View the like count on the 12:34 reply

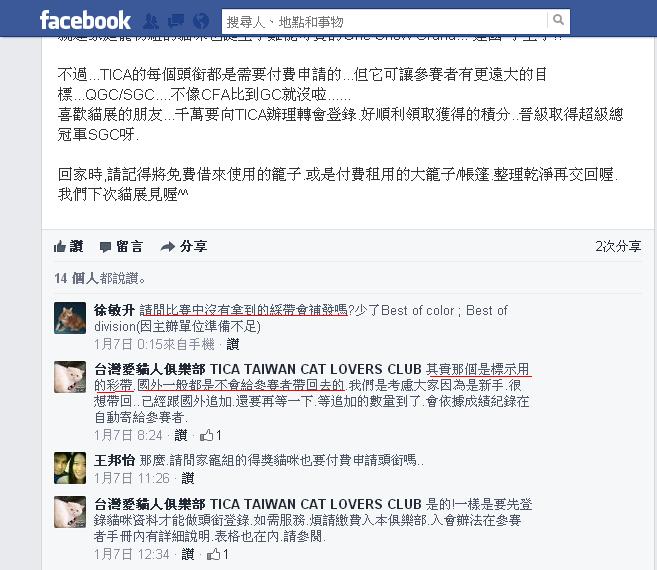(217, 554)
